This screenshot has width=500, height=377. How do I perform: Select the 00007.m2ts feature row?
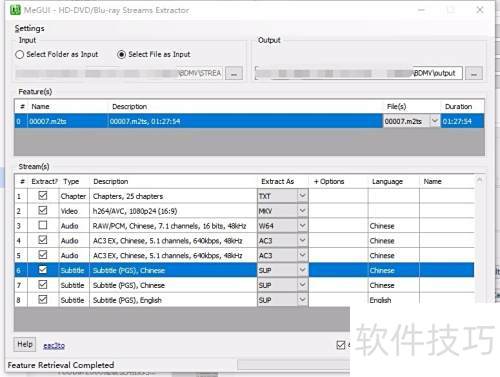(x=249, y=121)
